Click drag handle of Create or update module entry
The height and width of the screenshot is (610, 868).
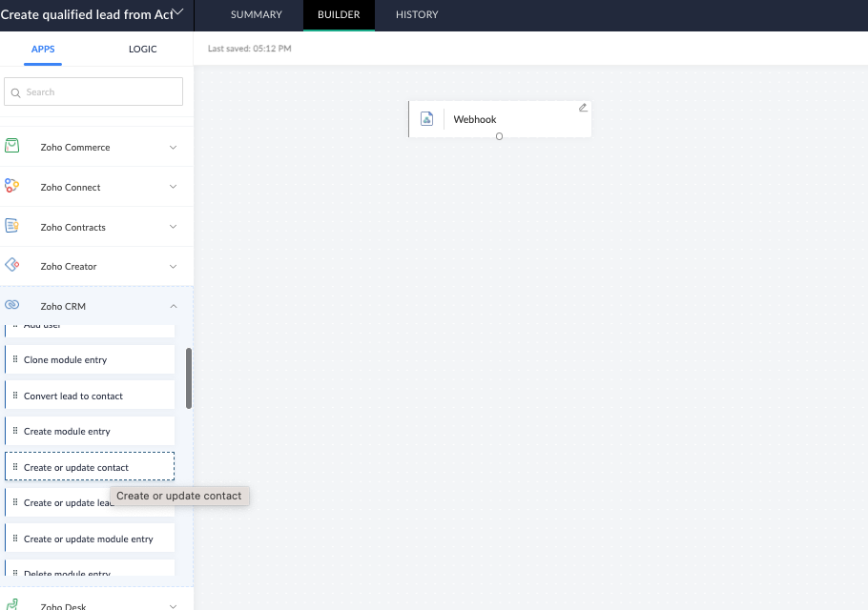15,539
